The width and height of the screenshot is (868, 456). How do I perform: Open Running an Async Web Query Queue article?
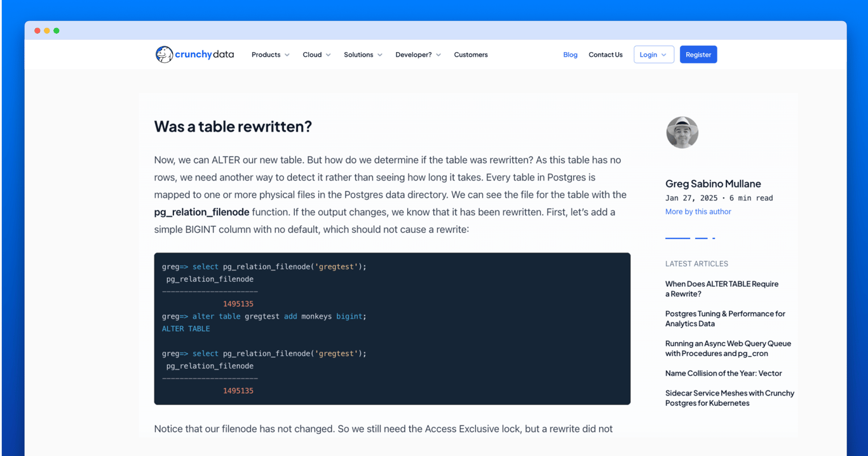(x=728, y=349)
